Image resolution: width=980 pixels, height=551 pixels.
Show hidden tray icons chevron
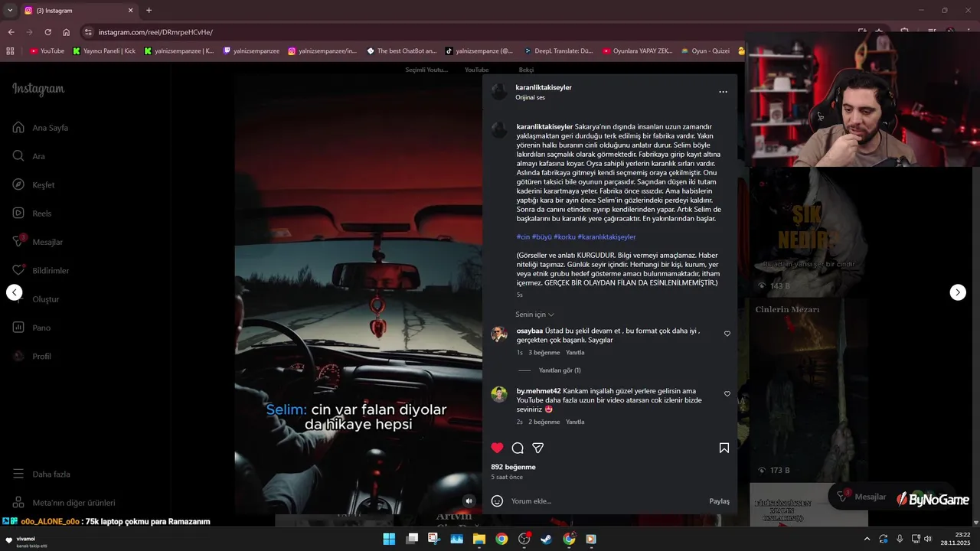pos(867,539)
